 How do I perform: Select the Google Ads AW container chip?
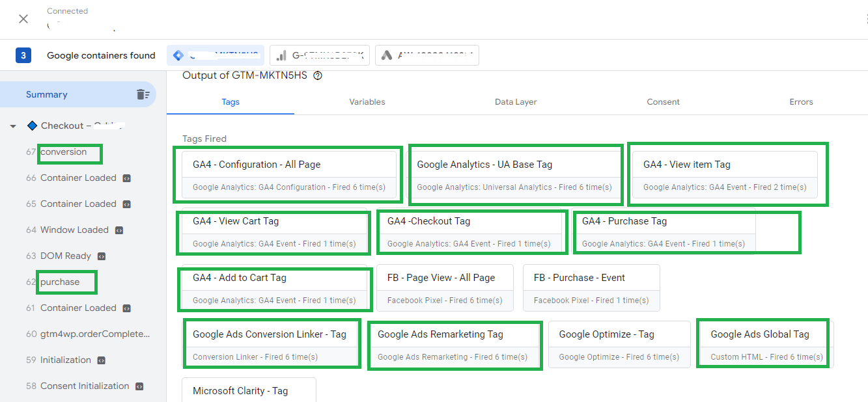click(427, 55)
